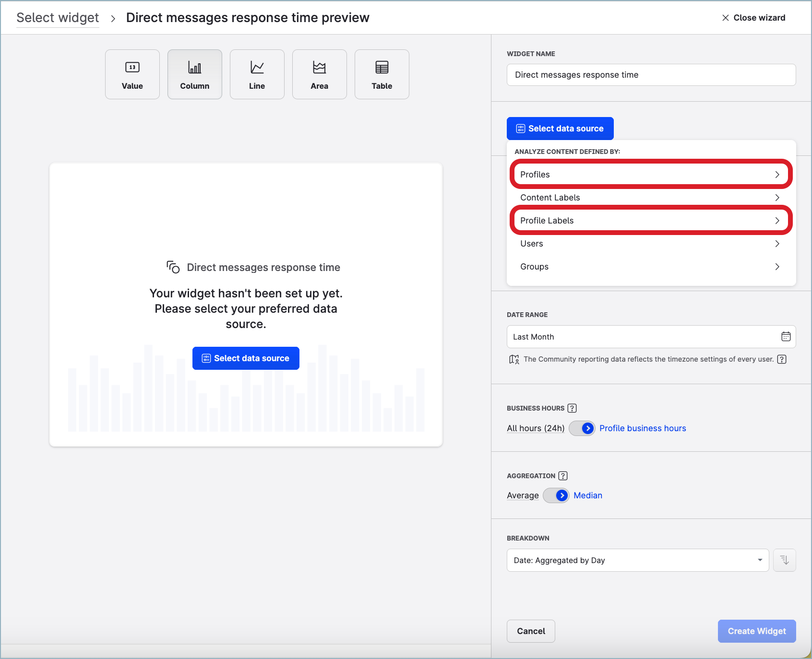Click the breakdown sort order icon
This screenshot has height=659, width=812.
785,560
